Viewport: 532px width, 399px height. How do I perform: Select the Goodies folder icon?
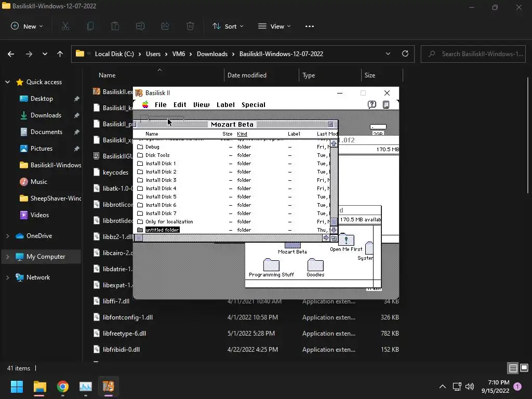pyautogui.click(x=315, y=264)
